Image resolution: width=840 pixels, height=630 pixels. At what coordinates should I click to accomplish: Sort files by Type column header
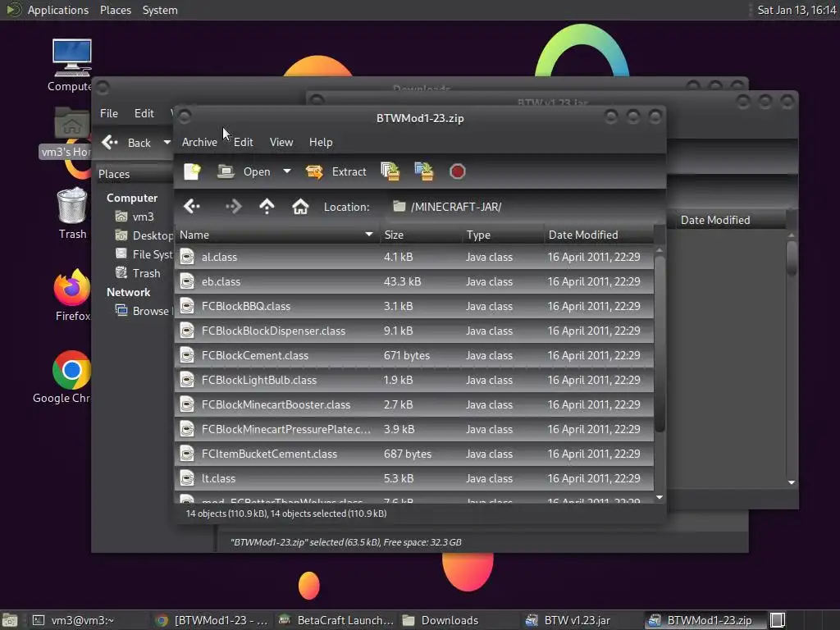click(503, 235)
